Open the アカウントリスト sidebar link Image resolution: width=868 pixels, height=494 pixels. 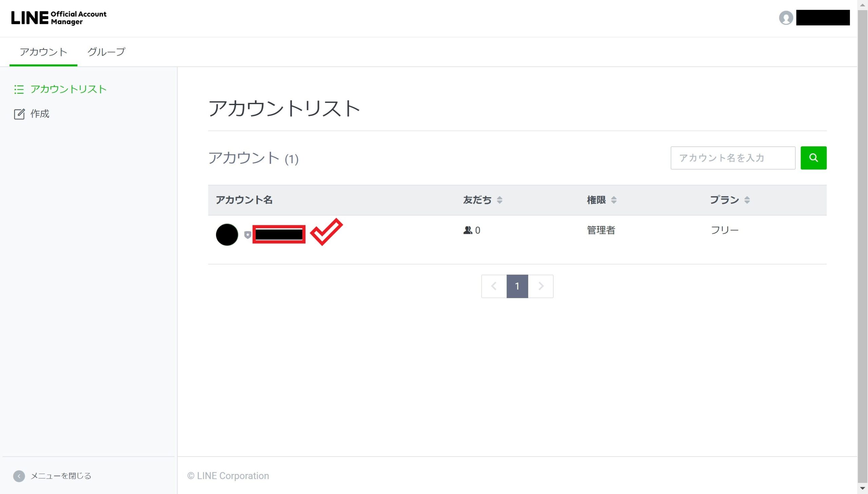68,89
